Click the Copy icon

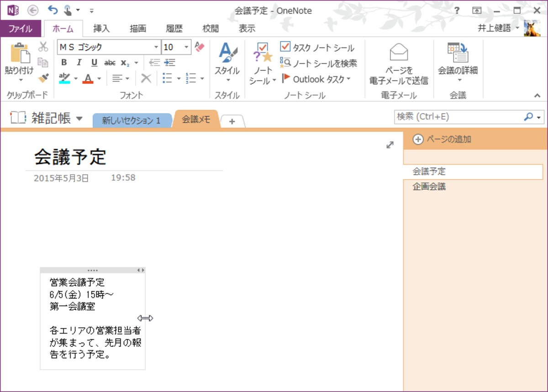(x=43, y=63)
